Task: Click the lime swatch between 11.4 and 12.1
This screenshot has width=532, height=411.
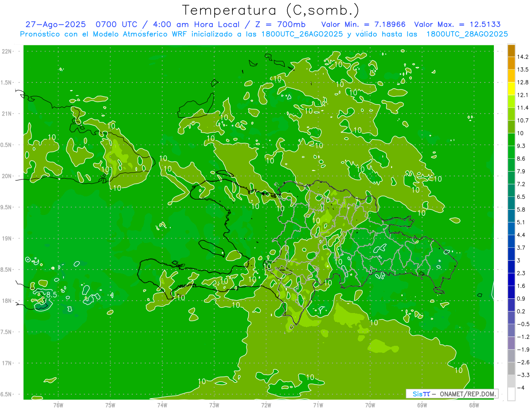Action: pos(511,102)
